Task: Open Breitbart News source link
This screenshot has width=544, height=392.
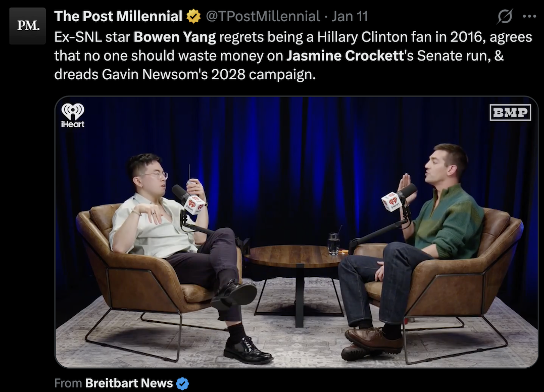Action: 129,383
